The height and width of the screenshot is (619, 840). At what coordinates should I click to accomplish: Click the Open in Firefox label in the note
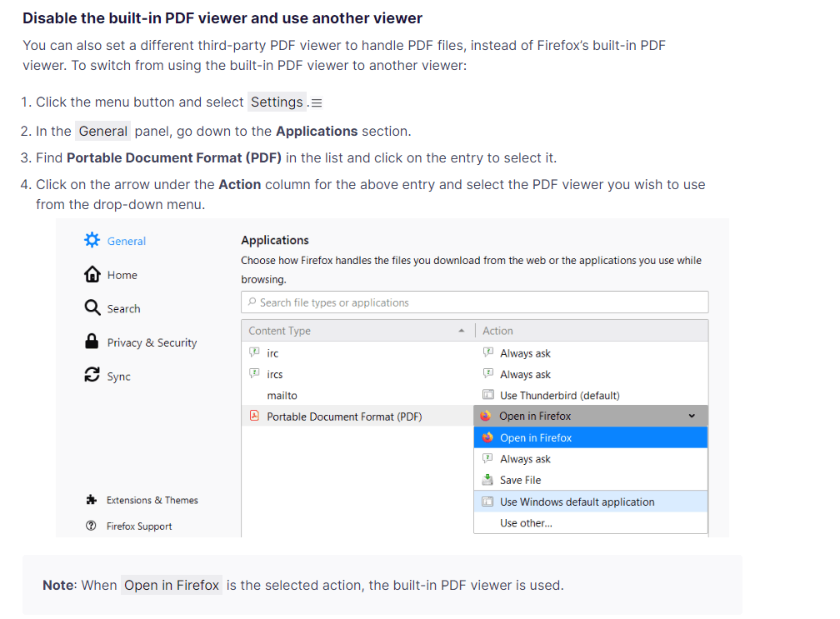click(172, 585)
